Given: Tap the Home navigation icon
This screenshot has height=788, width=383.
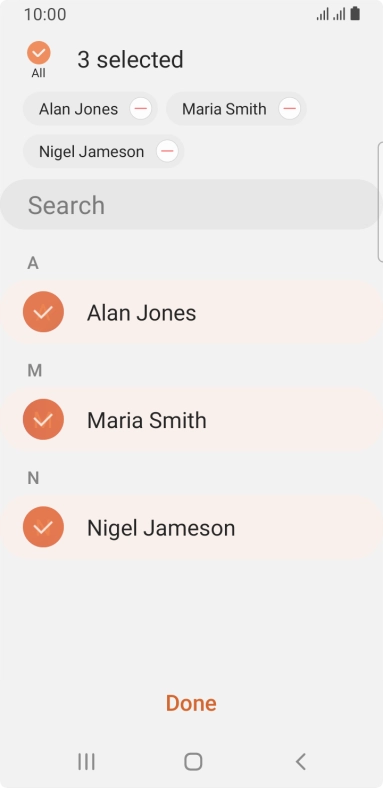Looking at the screenshot, I should tap(193, 761).
